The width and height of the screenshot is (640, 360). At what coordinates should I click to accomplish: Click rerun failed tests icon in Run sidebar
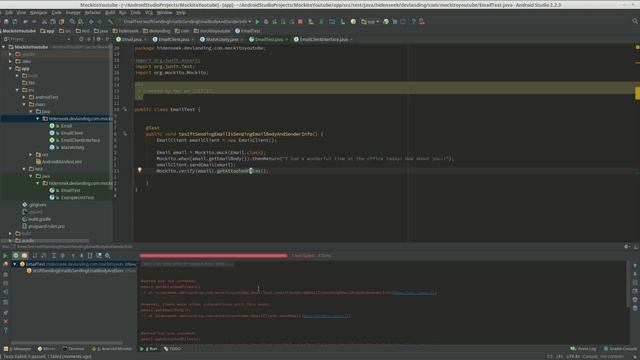[5, 264]
